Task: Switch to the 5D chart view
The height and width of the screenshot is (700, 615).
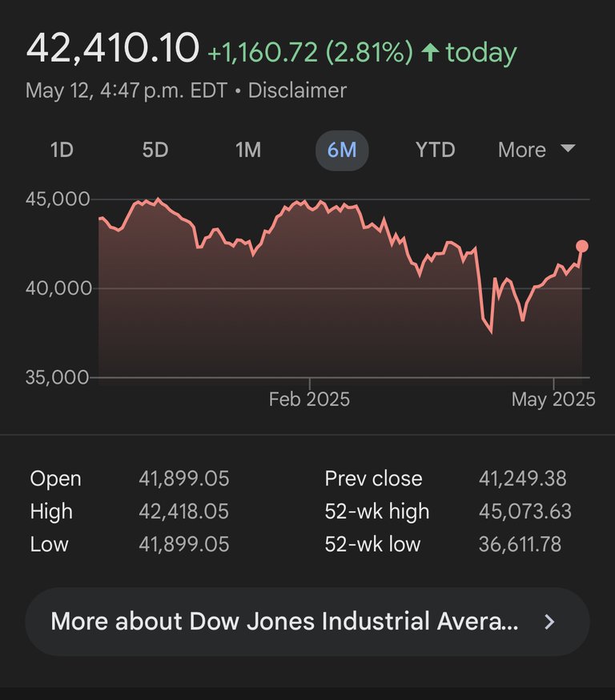Action: click(155, 150)
